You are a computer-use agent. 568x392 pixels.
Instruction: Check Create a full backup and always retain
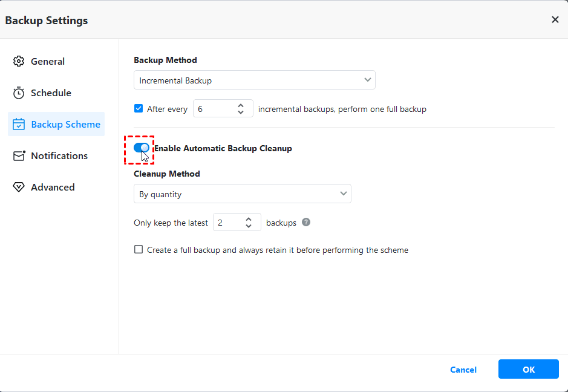click(139, 249)
